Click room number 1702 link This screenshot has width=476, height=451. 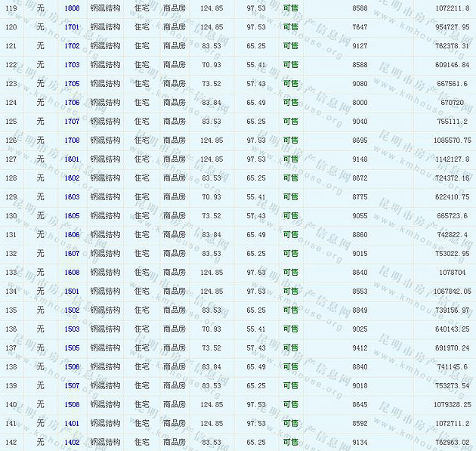tap(72, 45)
